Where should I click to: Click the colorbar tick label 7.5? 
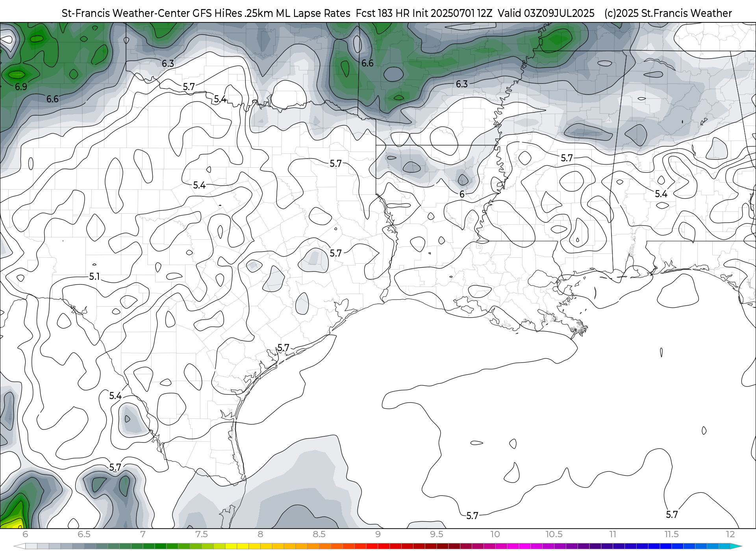click(201, 534)
